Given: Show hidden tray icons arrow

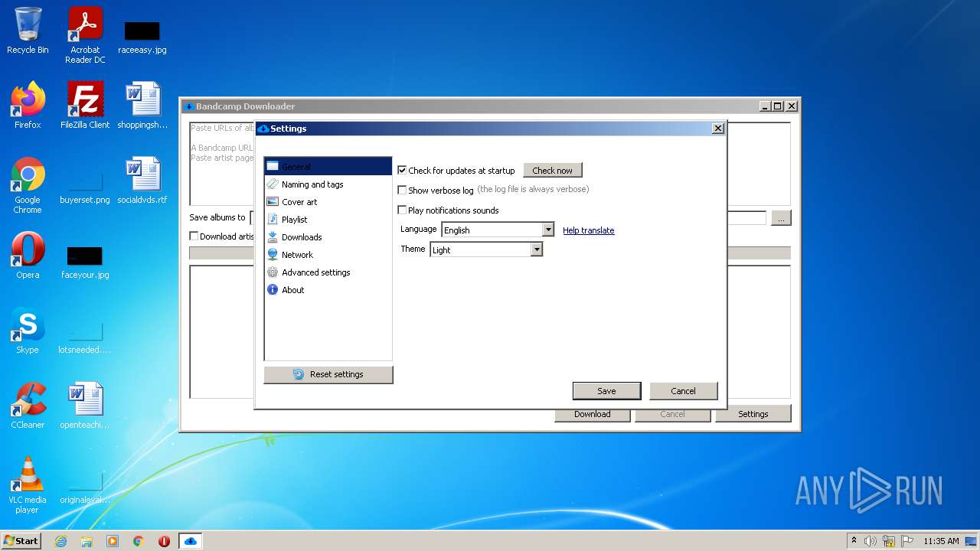Looking at the screenshot, I should pos(854,541).
